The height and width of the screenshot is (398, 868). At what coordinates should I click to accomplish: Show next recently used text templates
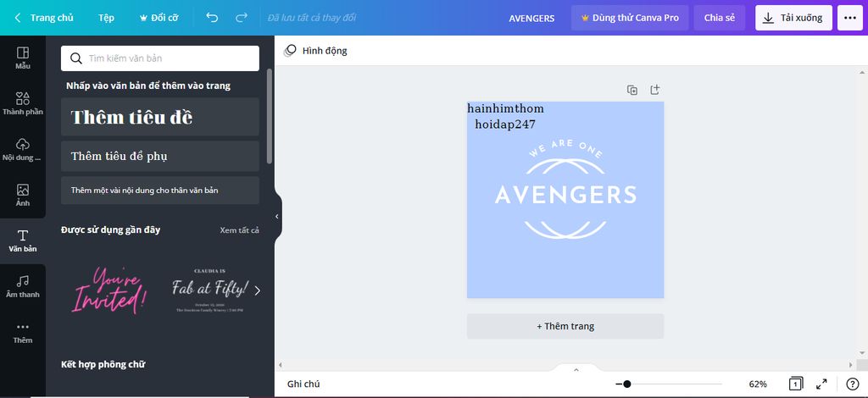(x=258, y=290)
